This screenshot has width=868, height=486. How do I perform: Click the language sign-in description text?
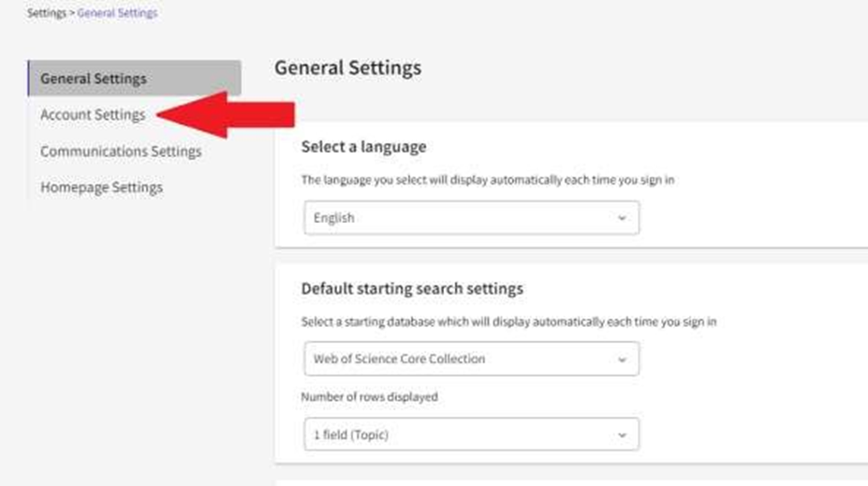click(x=487, y=180)
